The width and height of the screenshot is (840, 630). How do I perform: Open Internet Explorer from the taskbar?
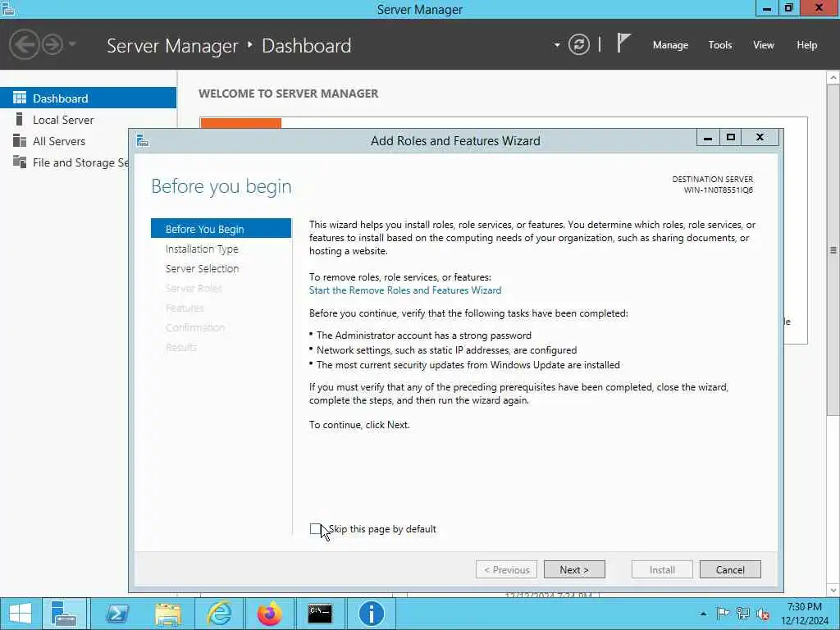[x=219, y=614]
